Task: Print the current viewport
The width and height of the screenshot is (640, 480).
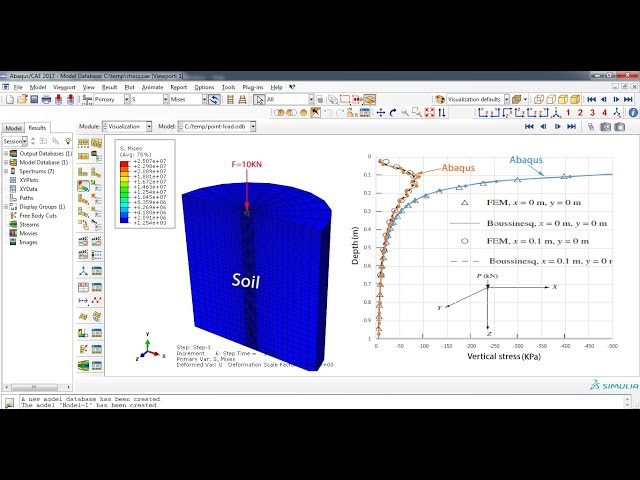Action: [46, 99]
